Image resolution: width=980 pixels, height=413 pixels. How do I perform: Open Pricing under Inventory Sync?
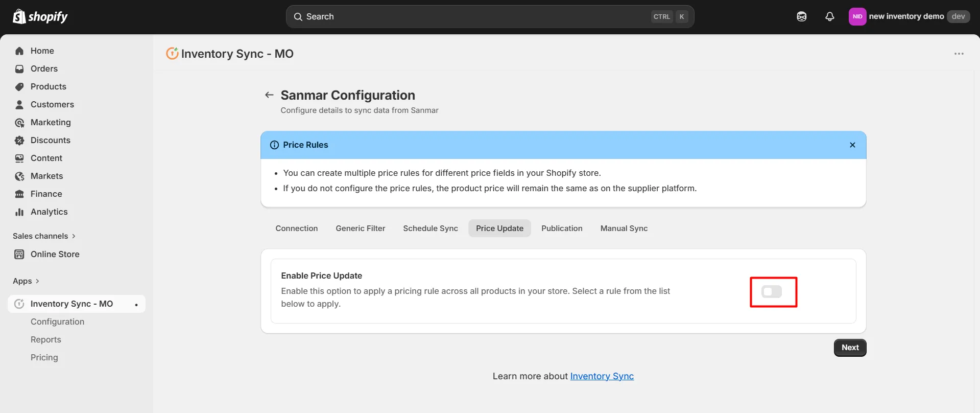point(44,358)
